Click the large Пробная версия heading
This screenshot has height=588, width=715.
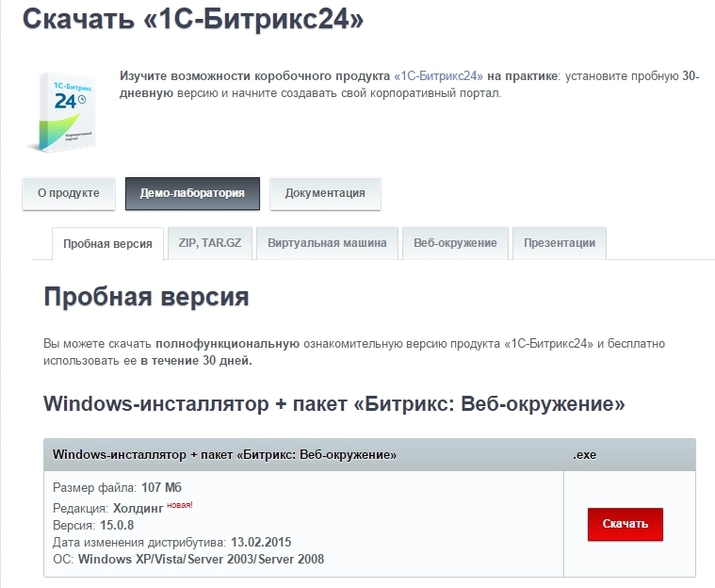pos(147,298)
